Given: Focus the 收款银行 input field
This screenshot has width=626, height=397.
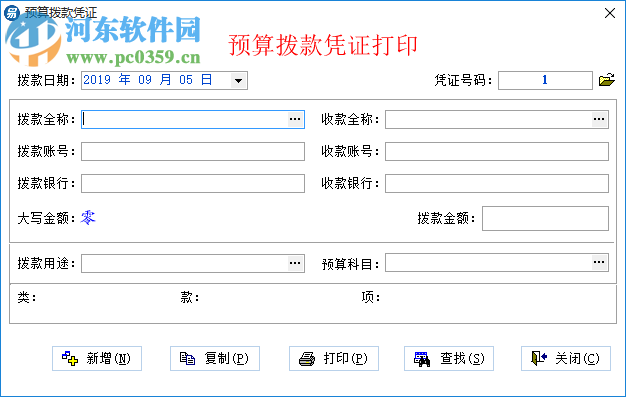Looking at the screenshot, I should tap(497, 183).
